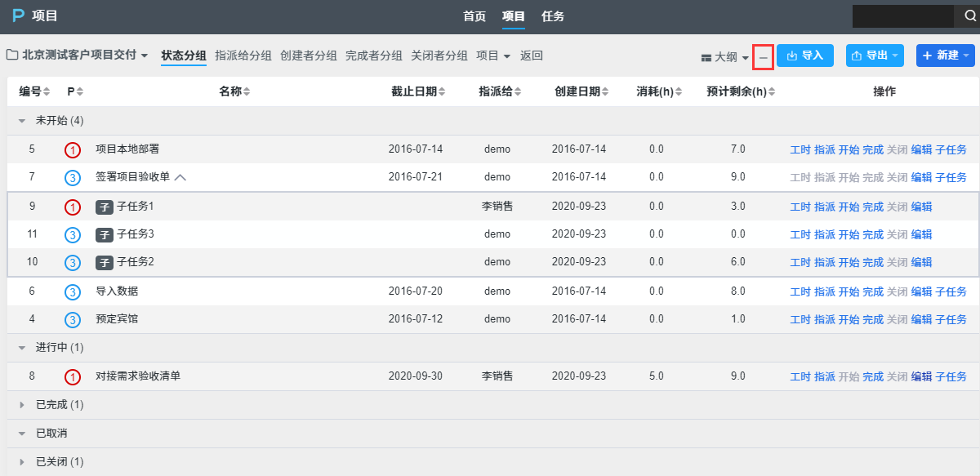Open the 新建 dropdown button

click(945, 56)
